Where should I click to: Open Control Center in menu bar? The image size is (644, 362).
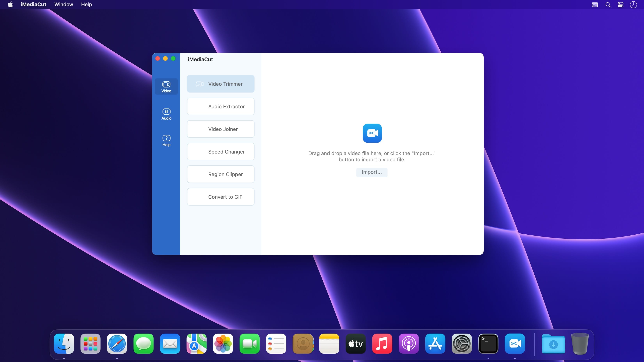[x=621, y=4]
